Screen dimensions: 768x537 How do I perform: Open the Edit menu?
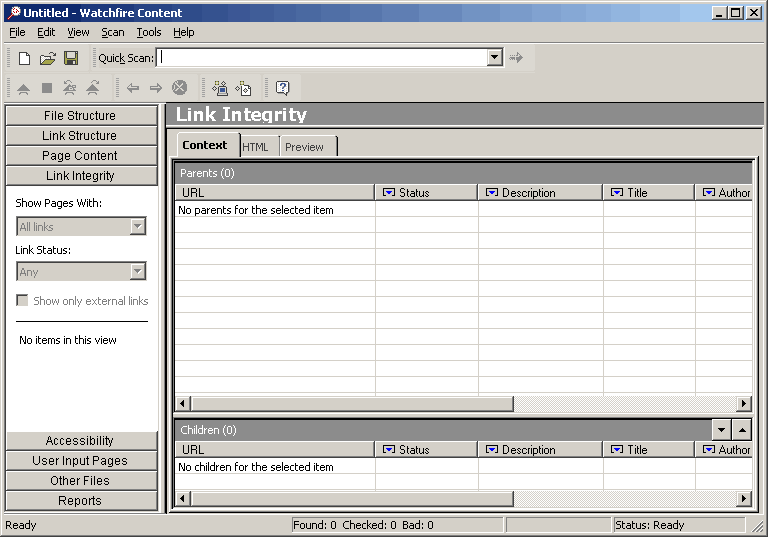46,32
